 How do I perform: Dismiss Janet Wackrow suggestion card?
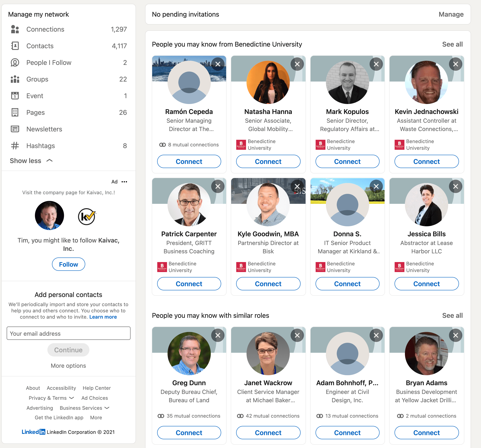297,335
